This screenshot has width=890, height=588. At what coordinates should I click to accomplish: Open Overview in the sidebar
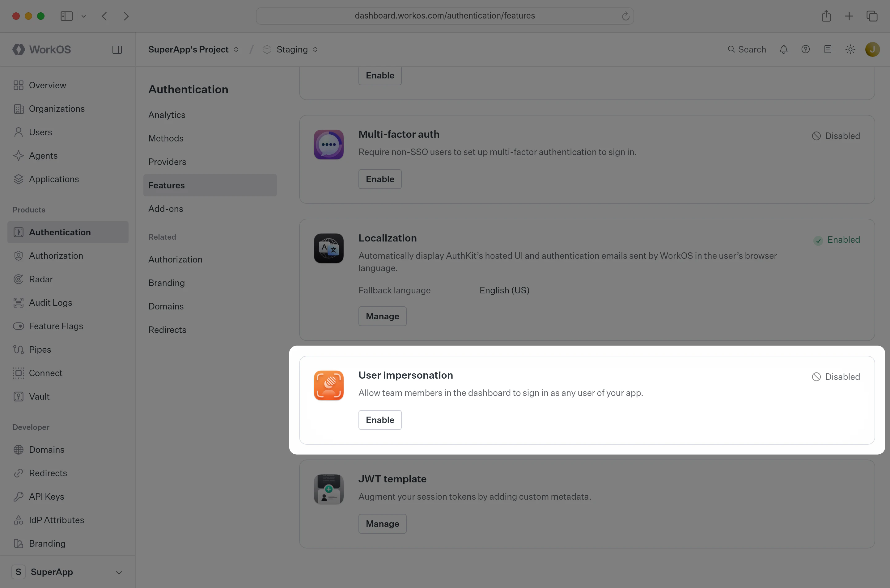[x=68, y=86]
